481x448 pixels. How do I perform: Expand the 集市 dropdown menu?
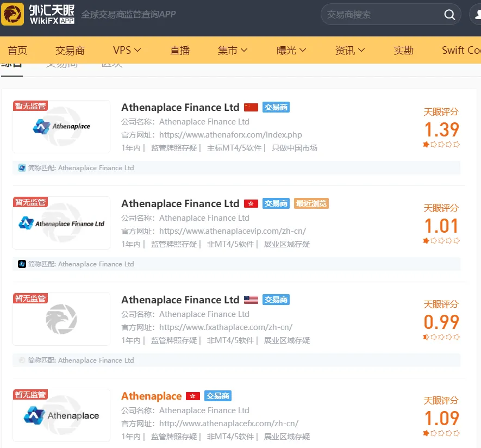[x=232, y=51]
